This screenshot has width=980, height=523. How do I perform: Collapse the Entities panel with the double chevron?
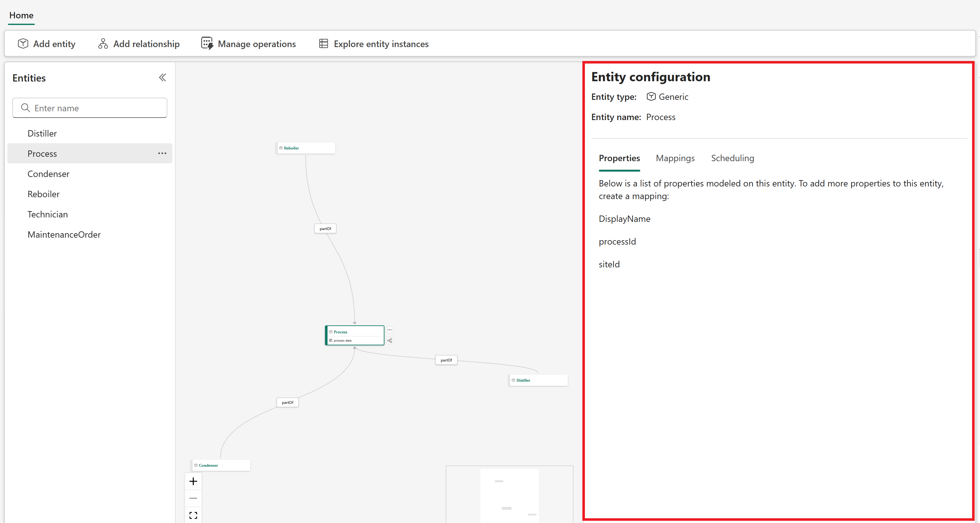[163, 77]
